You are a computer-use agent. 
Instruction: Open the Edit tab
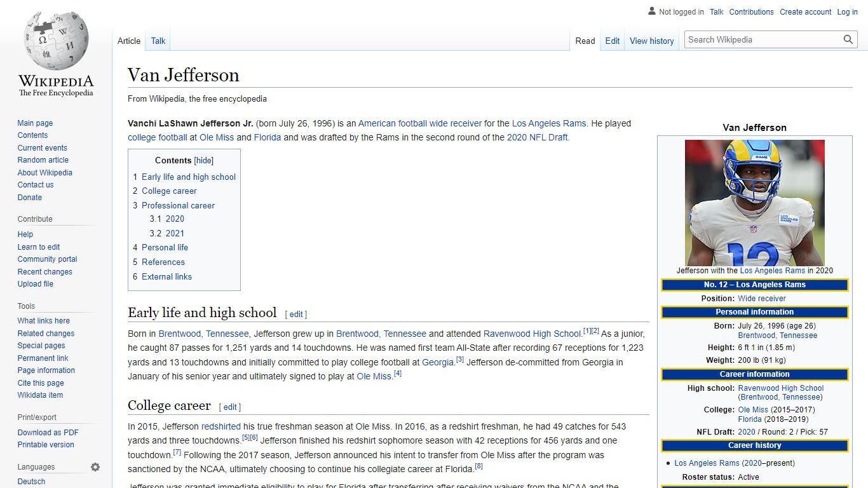tap(613, 41)
